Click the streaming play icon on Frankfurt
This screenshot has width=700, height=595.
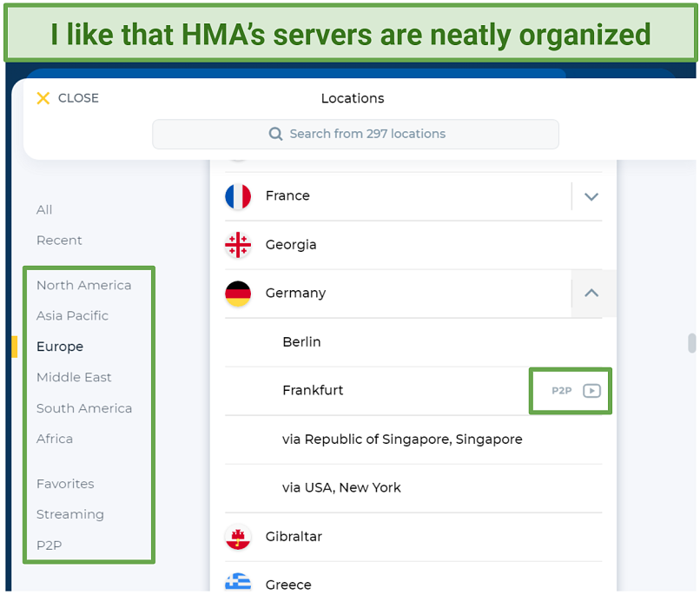(591, 391)
